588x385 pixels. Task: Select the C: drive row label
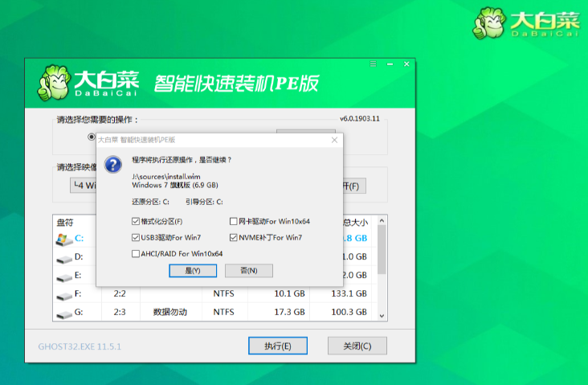[x=80, y=238]
